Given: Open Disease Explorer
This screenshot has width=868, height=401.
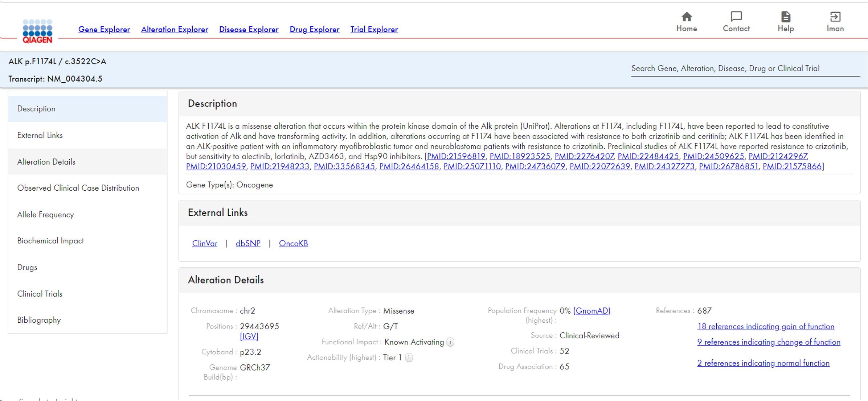Looking at the screenshot, I should [249, 29].
